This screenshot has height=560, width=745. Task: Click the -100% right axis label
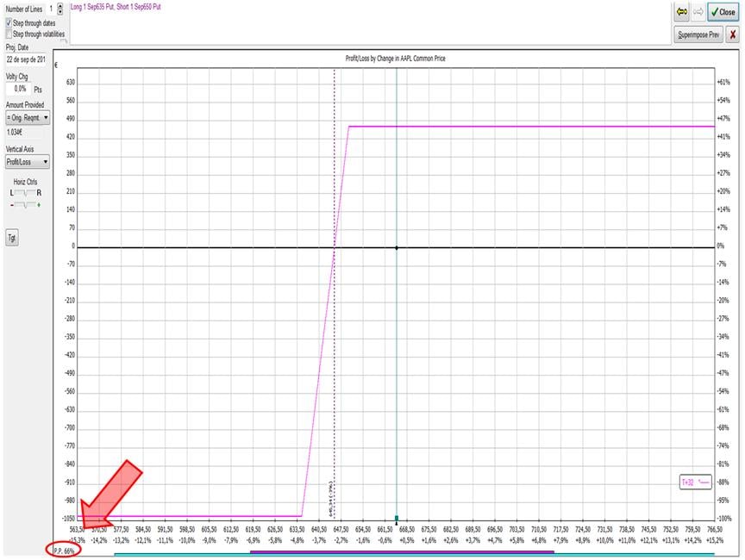tap(723, 519)
